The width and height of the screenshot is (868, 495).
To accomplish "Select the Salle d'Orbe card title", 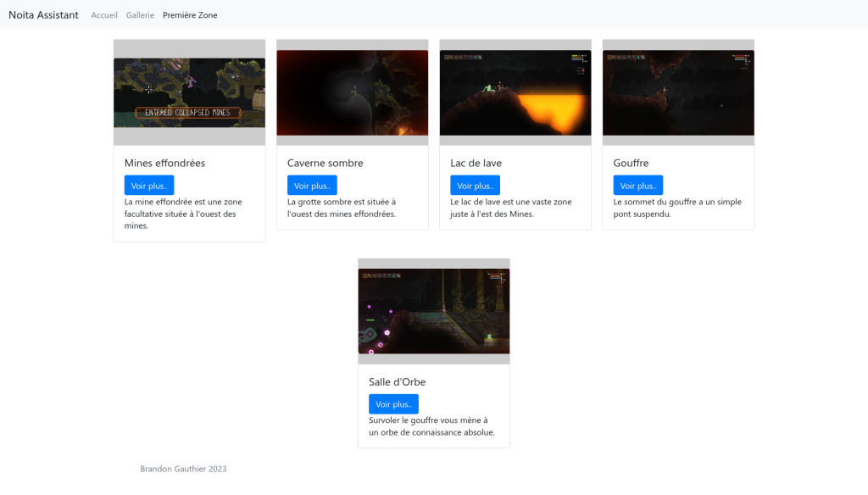I will (397, 381).
